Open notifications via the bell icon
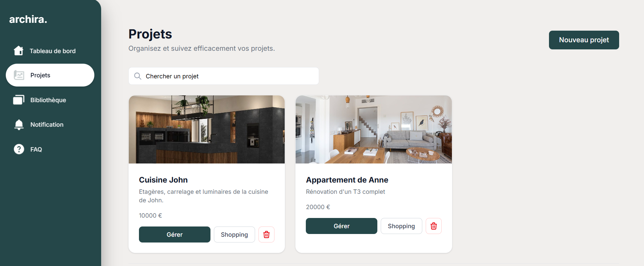The image size is (644, 266). click(x=19, y=125)
